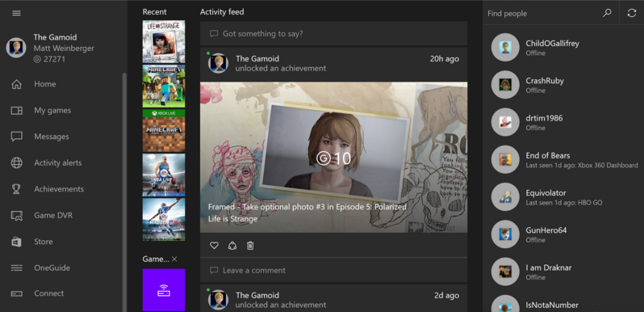The image size is (644, 312).
Task: Click The Gamoid avatar in 20h ago post
Action: pos(218,63)
